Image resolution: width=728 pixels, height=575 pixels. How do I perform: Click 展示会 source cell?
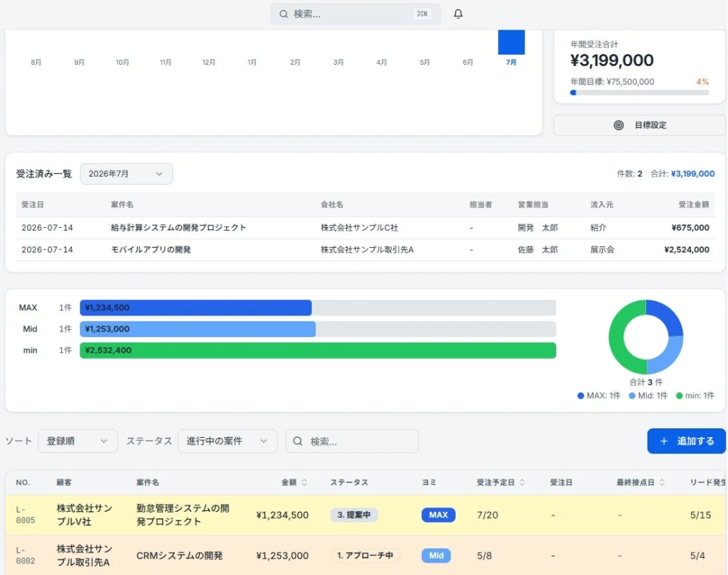[602, 250]
